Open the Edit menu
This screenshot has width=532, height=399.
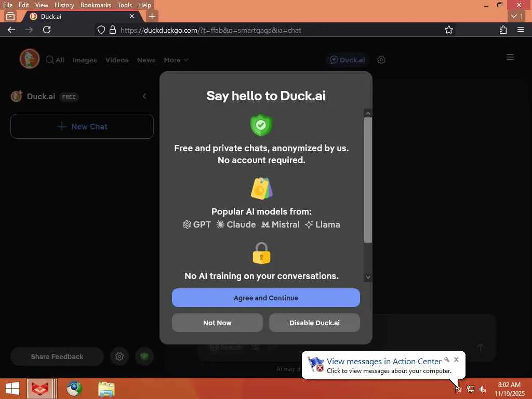(x=24, y=5)
